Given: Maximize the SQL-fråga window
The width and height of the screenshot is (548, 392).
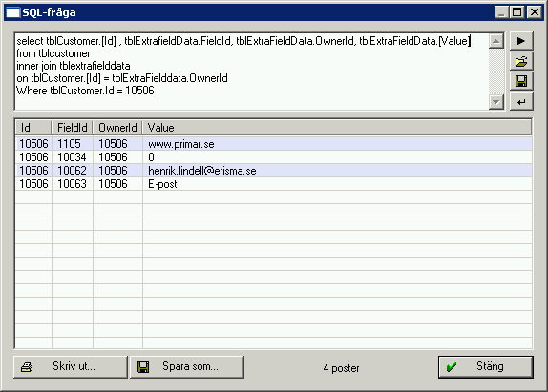Looking at the screenshot, I should 516,12.
